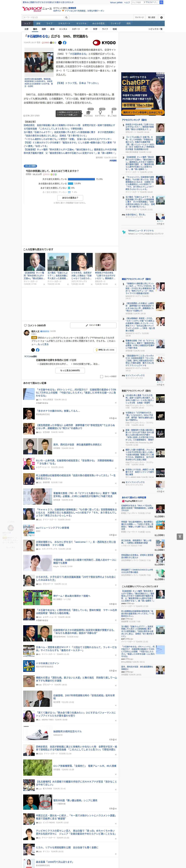
Task: Open ロシア旅客機墜落、「全員死亡」 article
Action: pyautogui.click(x=84, y=766)
